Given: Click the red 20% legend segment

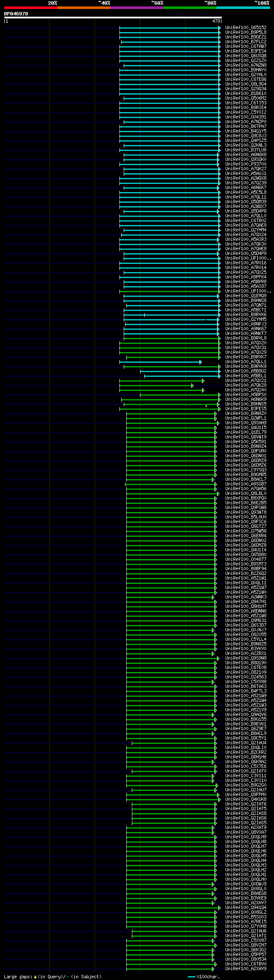Looking at the screenshot, I should [31, 8].
